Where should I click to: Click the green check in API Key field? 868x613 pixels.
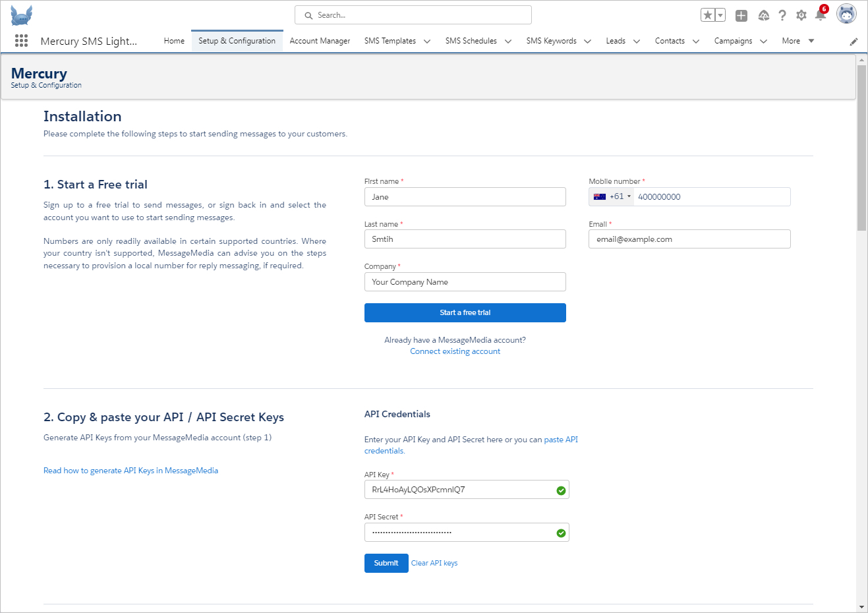pyautogui.click(x=561, y=490)
